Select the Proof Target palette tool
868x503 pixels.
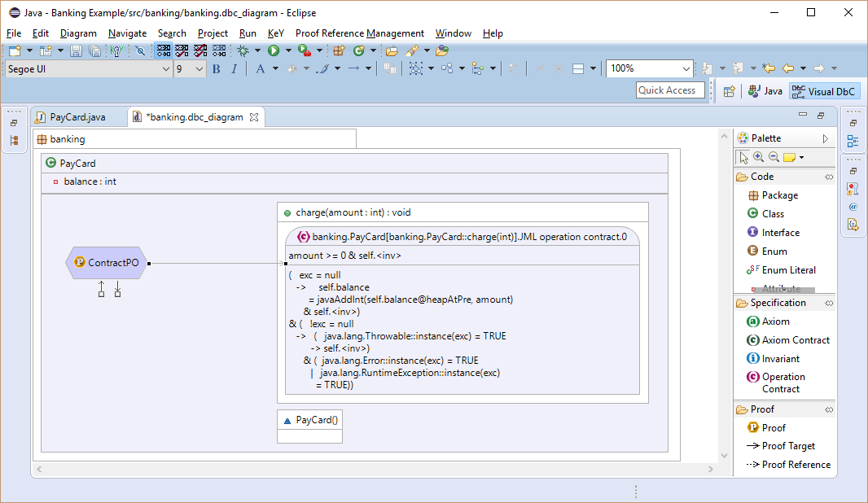tap(781, 446)
